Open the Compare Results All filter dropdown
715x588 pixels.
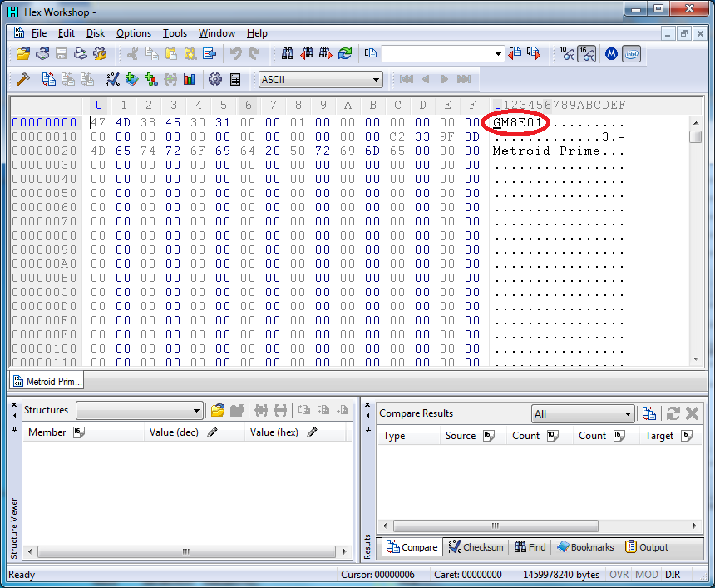[x=583, y=413]
